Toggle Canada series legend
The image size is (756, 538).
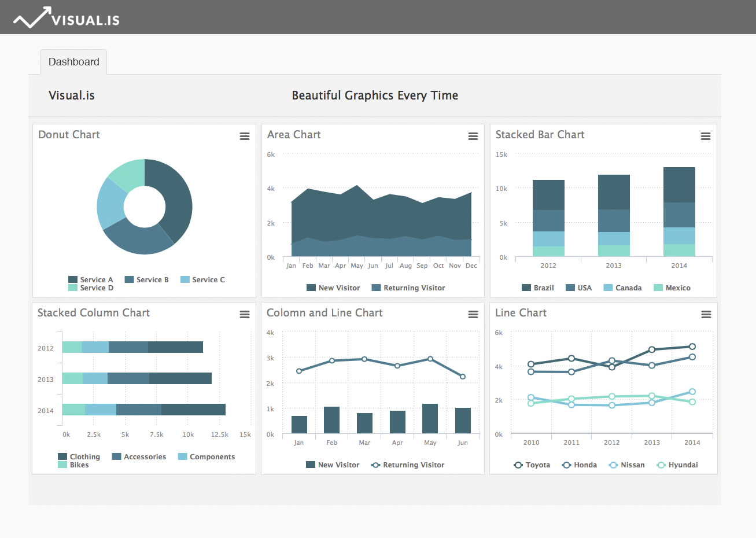coord(623,288)
